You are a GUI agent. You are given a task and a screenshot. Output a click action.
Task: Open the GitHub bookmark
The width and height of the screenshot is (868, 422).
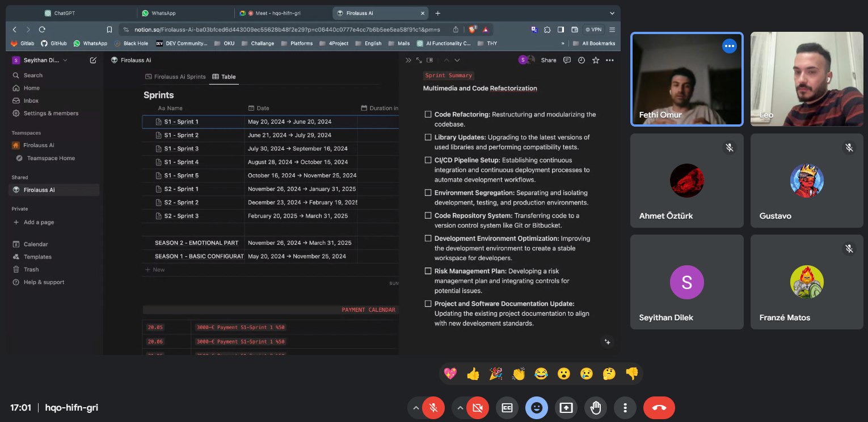pos(54,43)
